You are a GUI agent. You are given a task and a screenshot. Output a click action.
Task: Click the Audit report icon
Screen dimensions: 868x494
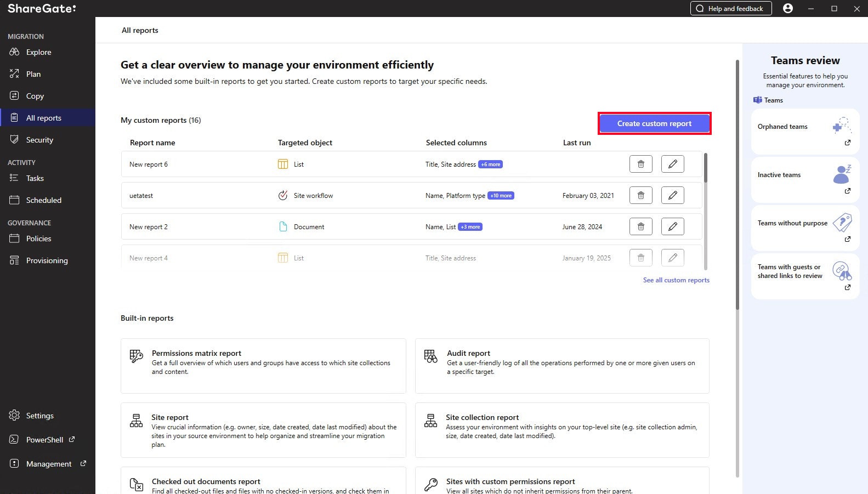431,356
